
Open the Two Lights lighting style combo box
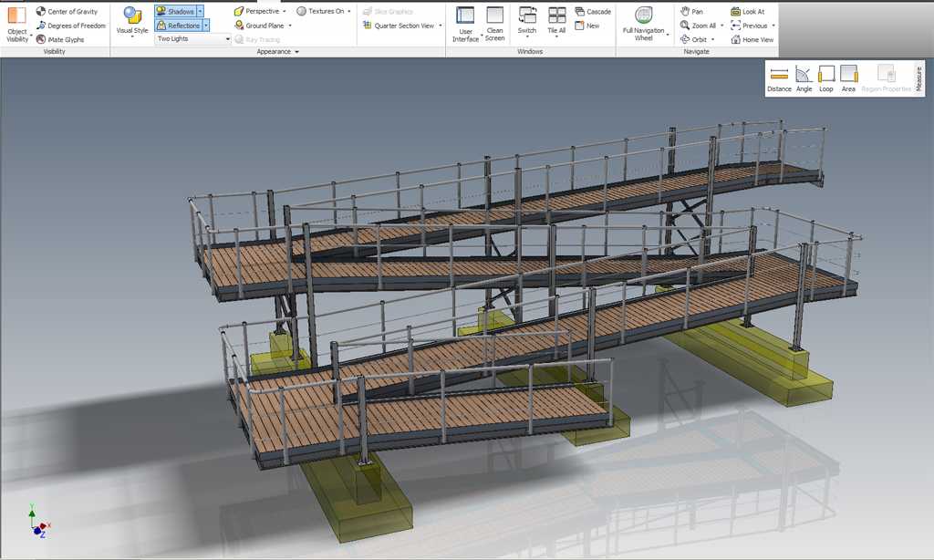point(193,38)
